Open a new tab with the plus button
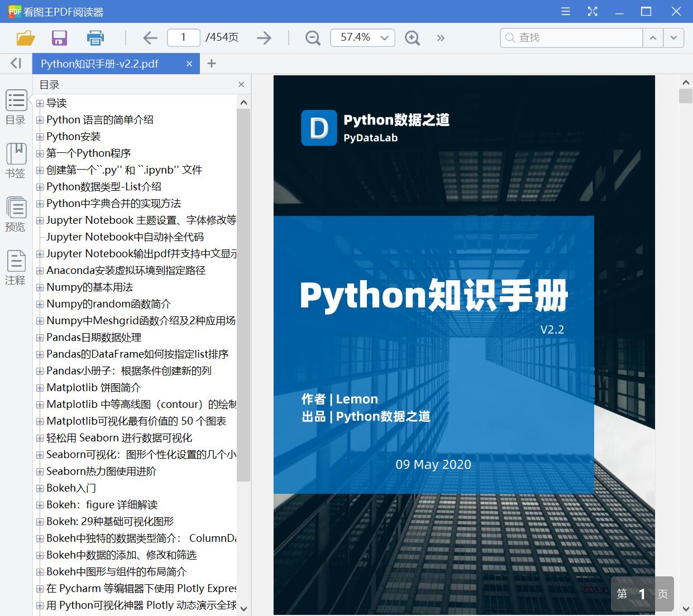The height and width of the screenshot is (616, 693). [x=211, y=64]
